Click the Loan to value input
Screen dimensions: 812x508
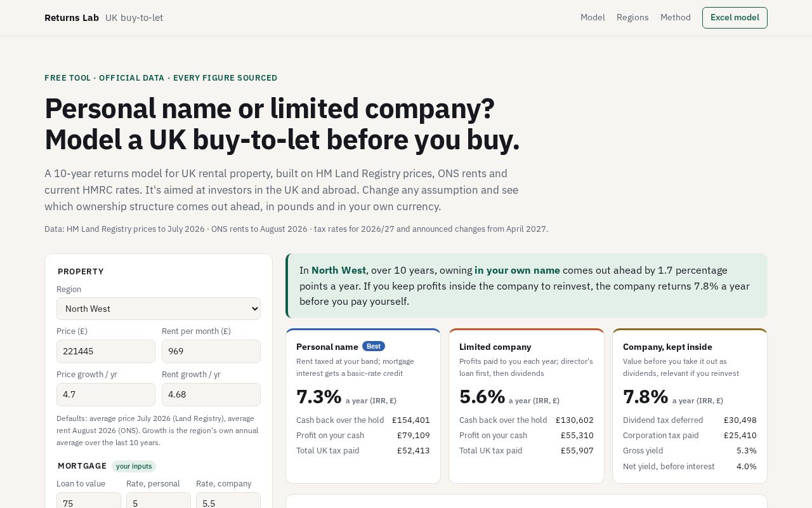point(89,500)
